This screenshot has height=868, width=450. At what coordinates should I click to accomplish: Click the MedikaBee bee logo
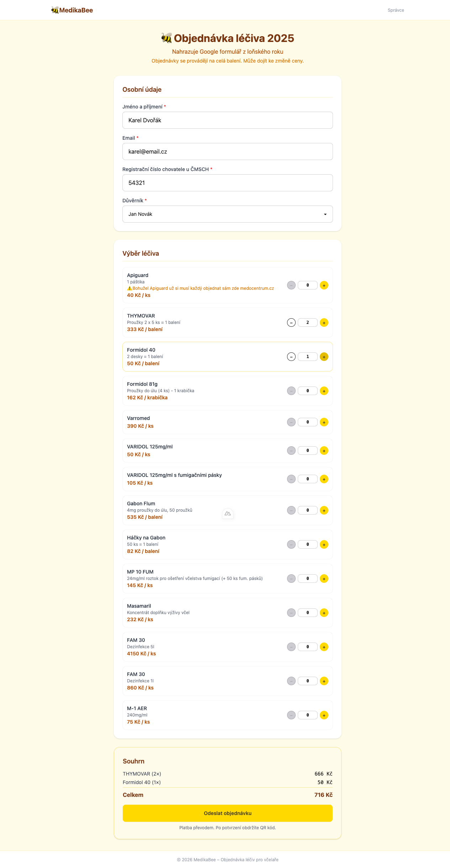tap(55, 10)
